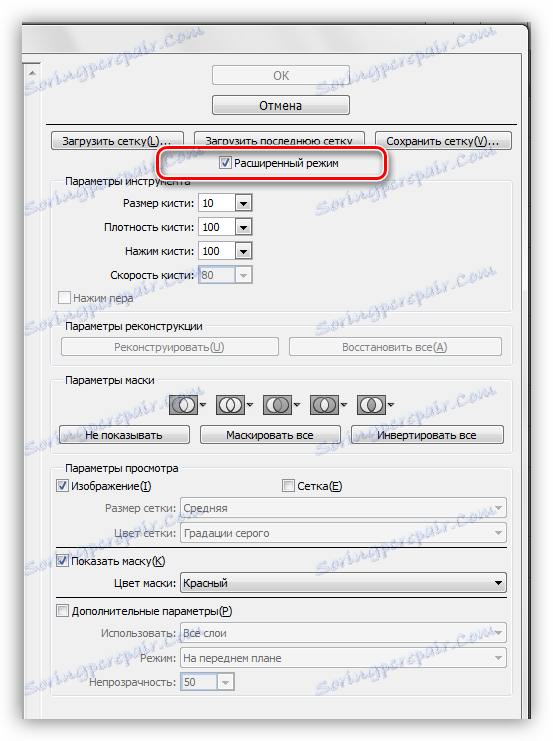Toggle the Показать маску checkbox
Image resolution: width=553 pixels, height=741 pixels.
click(x=62, y=561)
